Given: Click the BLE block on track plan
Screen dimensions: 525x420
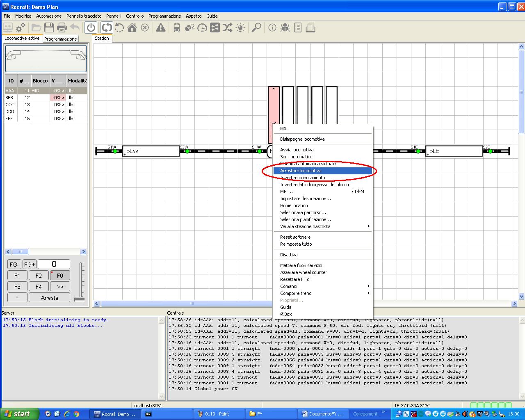Looking at the screenshot, I should [x=454, y=151].
